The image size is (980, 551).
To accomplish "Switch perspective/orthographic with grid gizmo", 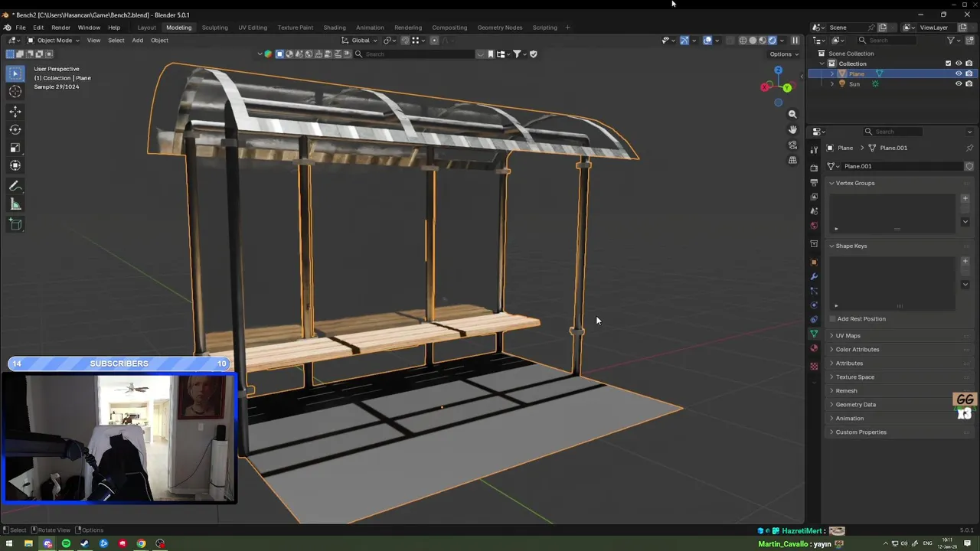I will [792, 160].
